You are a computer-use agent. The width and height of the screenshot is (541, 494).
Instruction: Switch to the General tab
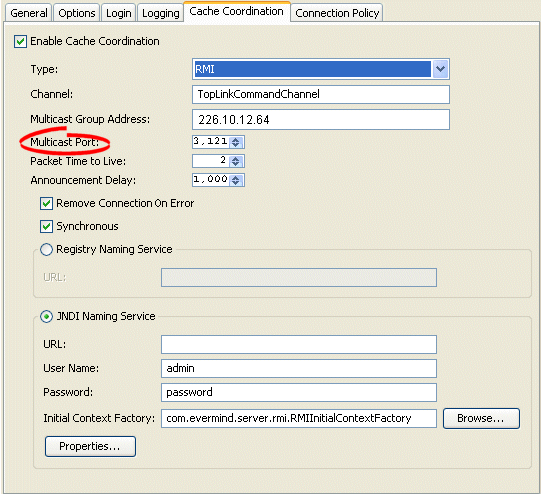(29, 13)
